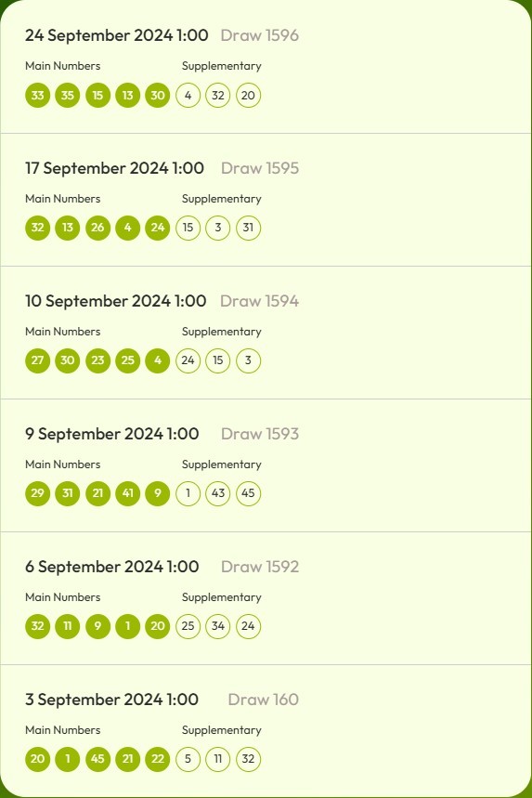Select the 24 September 2024 1:00 heading
Viewport: 532px width, 798px height.
tap(116, 35)
